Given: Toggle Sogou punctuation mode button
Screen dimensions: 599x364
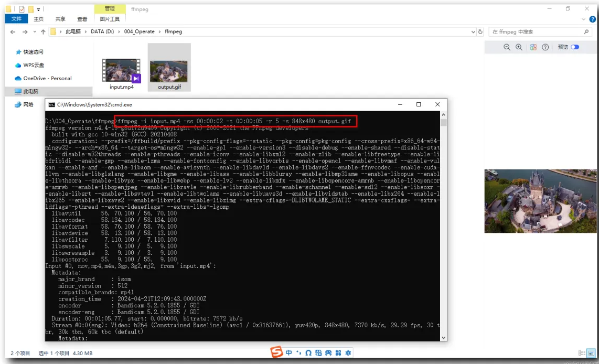Looking at the screenshot, I should point(298,352).
